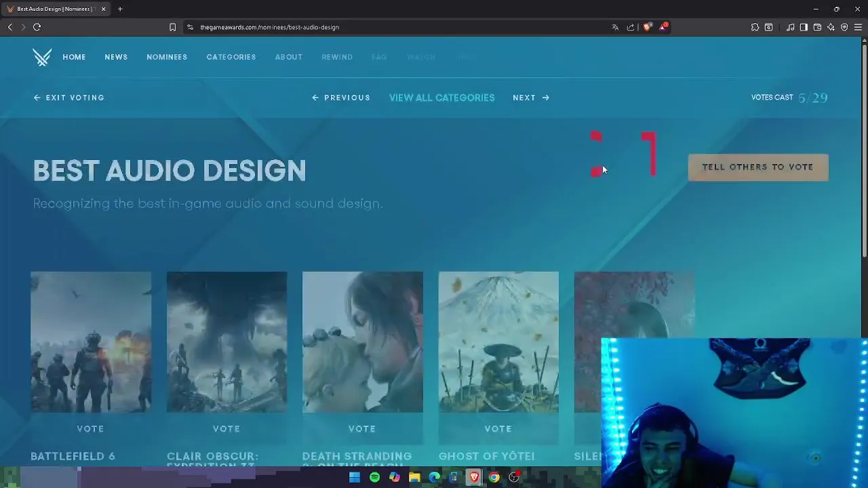Image resolution: width=868 pixels, height=488 pixels.
Task: Click the share page icon
Action: (x=631, y=27)
